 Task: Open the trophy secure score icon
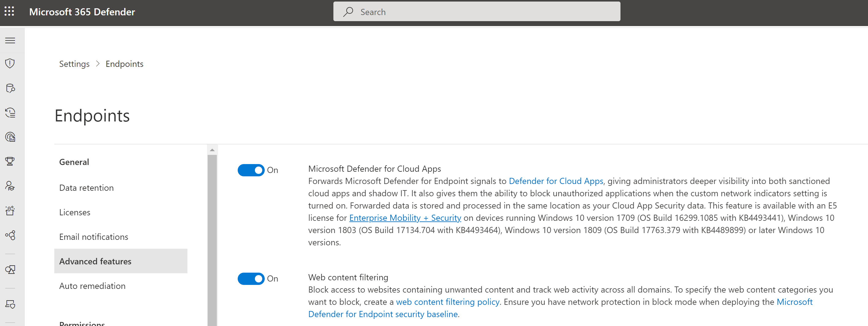[x=10, y=162]
